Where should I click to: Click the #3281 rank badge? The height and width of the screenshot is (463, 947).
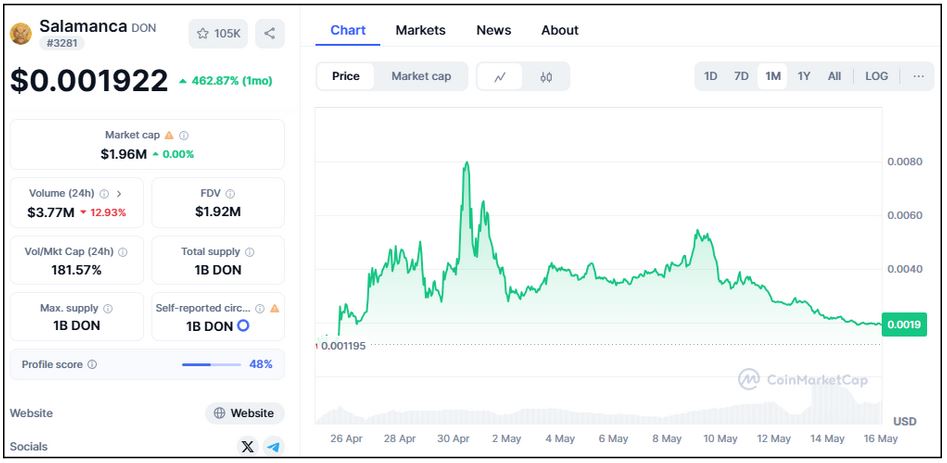pos(62,43)
